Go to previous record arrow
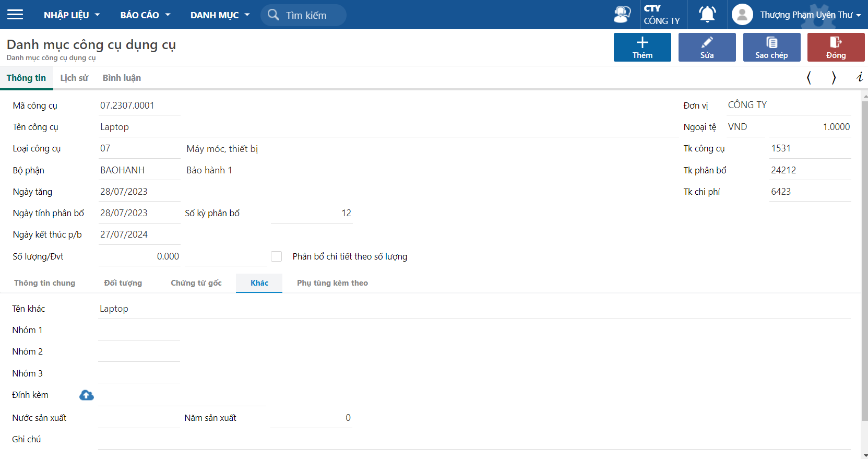This screenshot has width=868, height=459. (x=808, y=78)
